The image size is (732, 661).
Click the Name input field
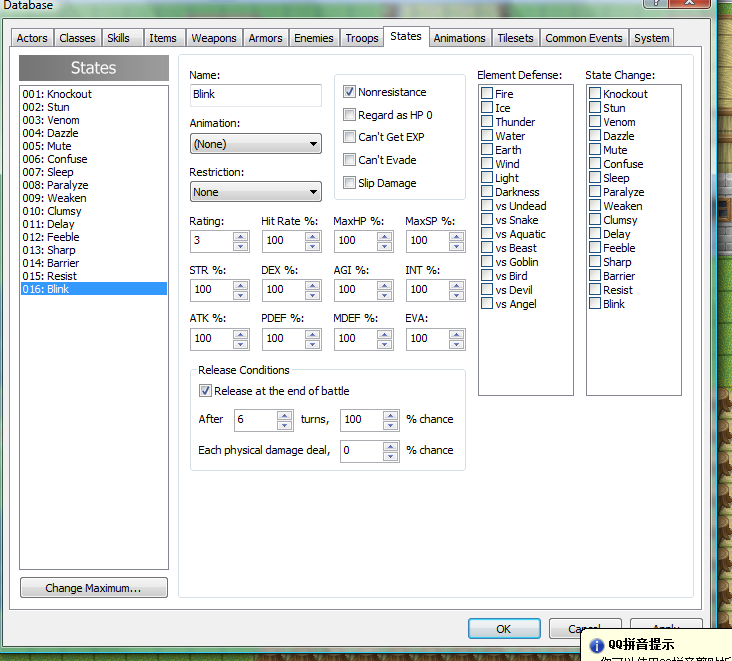tap(255, 95)
